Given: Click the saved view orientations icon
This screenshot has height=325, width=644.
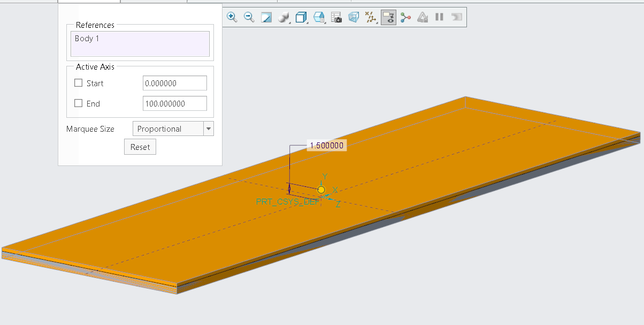Looking at the screenshot, I should tap(319, 17).
